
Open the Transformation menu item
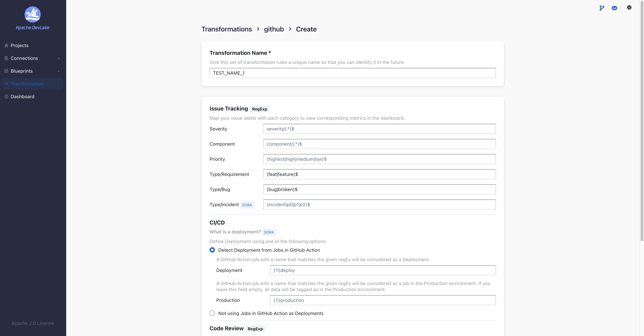pyautogui.click(x=27, y=84)
